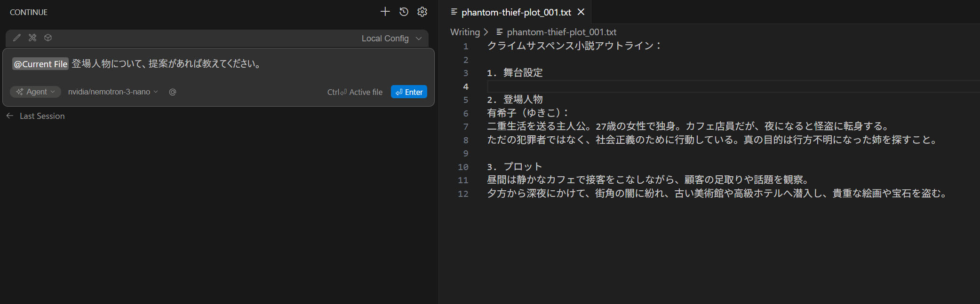Viewport: 980px width, 304px height.
Task: Open the tools wrench icon
Action: coord(32,38)
